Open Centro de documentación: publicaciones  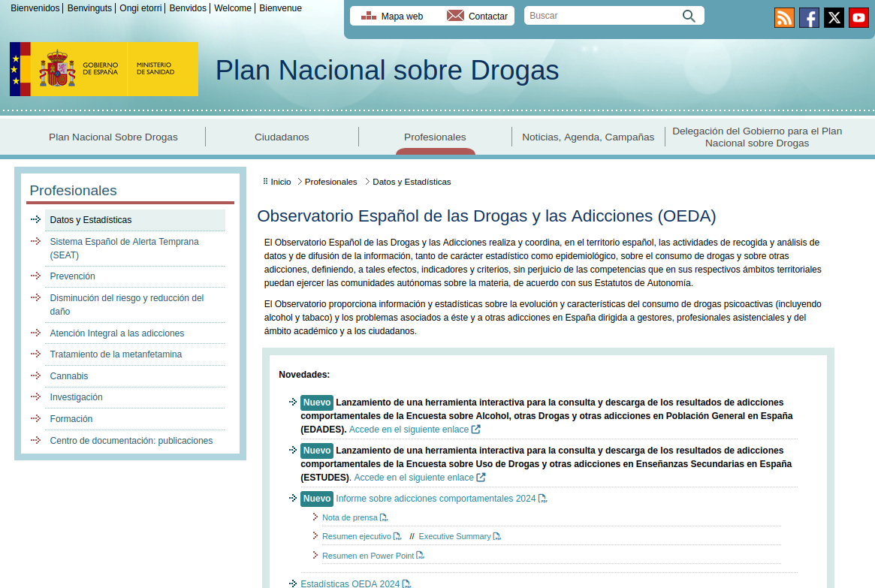click(131, 441)
